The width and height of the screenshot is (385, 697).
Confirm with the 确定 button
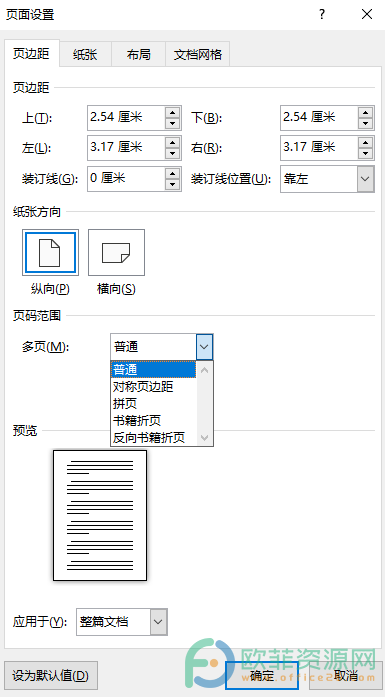(x=261, y=676)
